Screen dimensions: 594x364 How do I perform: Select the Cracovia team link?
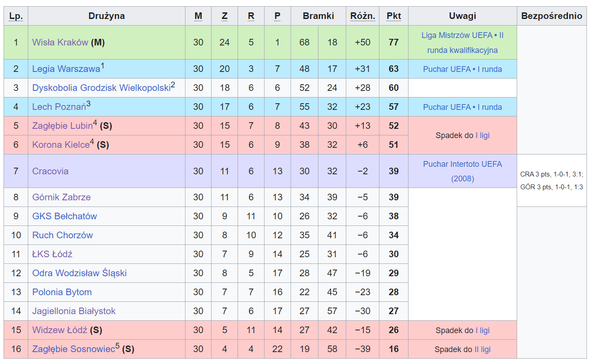[50, 172]
